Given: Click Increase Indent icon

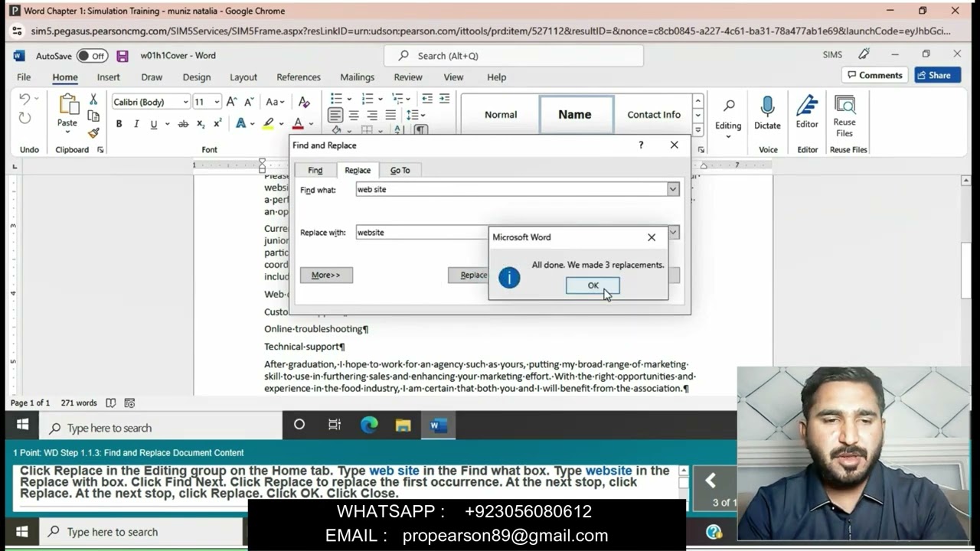Looking at the screenshot, I should (x=444, y=99).
